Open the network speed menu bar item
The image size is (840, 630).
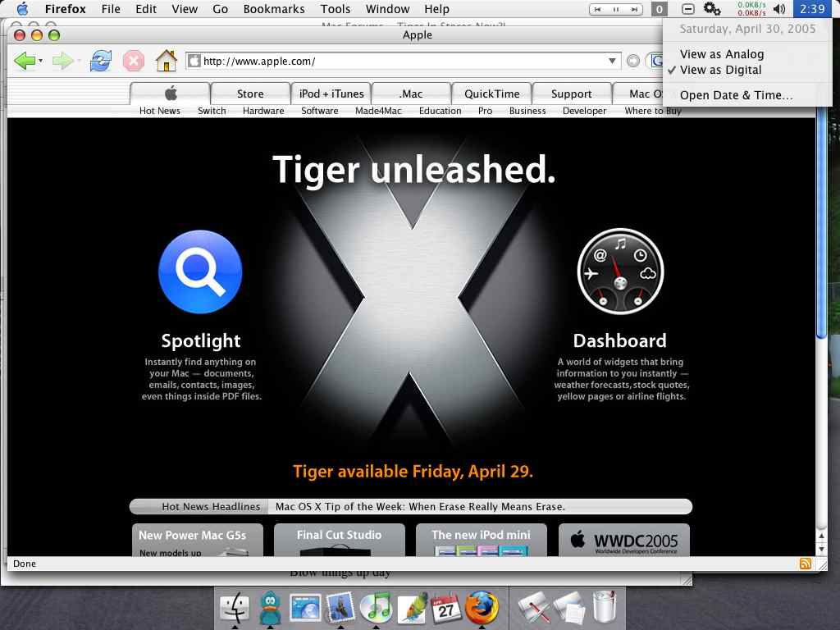[751, 9]
